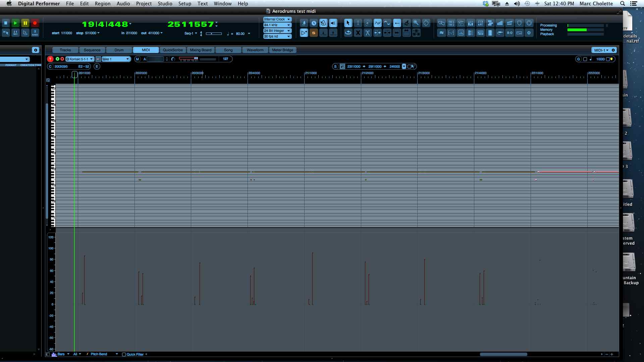
Task: Open the take 1 dropdown
Action: (116, 59)
